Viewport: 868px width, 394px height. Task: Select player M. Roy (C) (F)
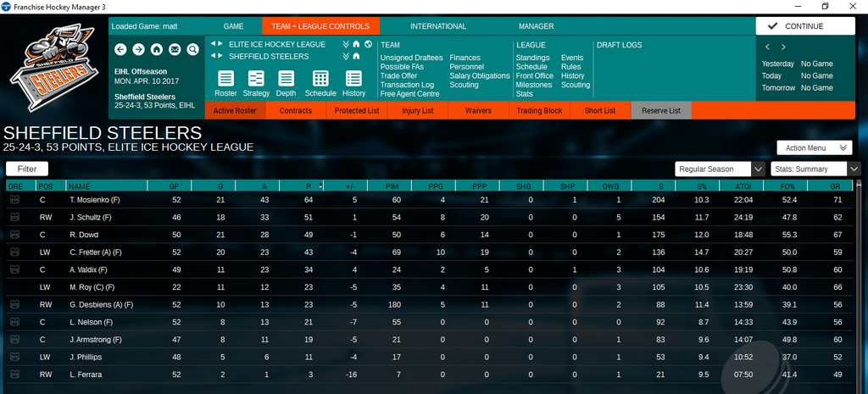click(92, 287)
